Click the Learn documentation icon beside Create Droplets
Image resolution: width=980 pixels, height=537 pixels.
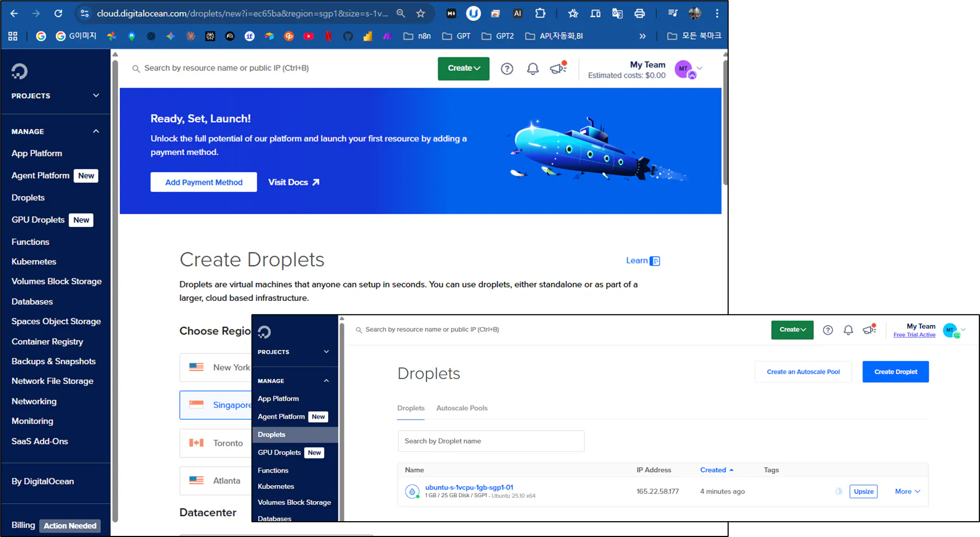click(655, 261)
